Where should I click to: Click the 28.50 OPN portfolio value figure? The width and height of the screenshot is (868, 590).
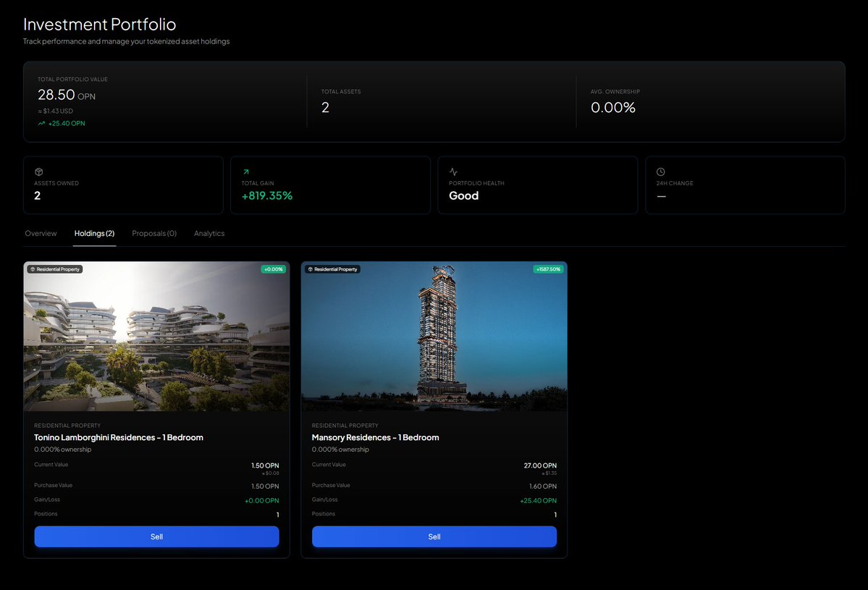click(62, 95)
